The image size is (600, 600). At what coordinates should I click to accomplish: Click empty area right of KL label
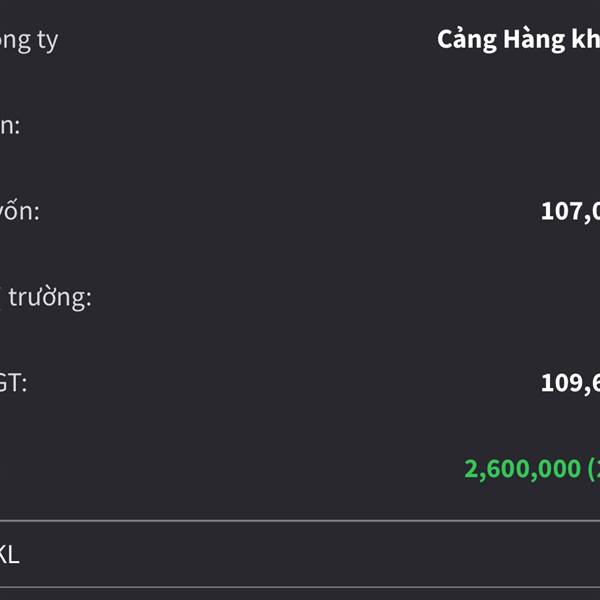click(300, 555)
